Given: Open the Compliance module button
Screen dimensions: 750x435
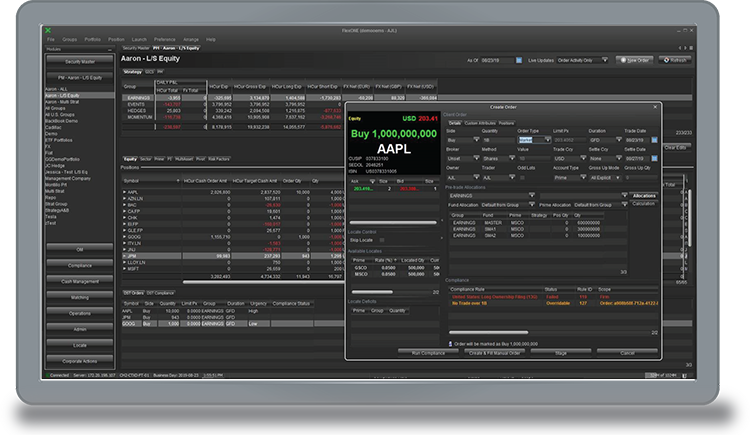Looking at the screenshot, I should pos(80,265).
